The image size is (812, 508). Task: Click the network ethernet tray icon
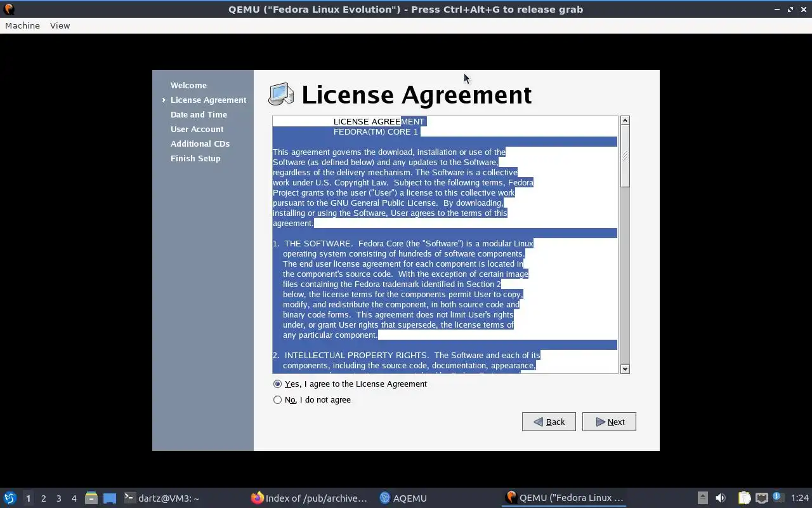click(x=761, y=498)
